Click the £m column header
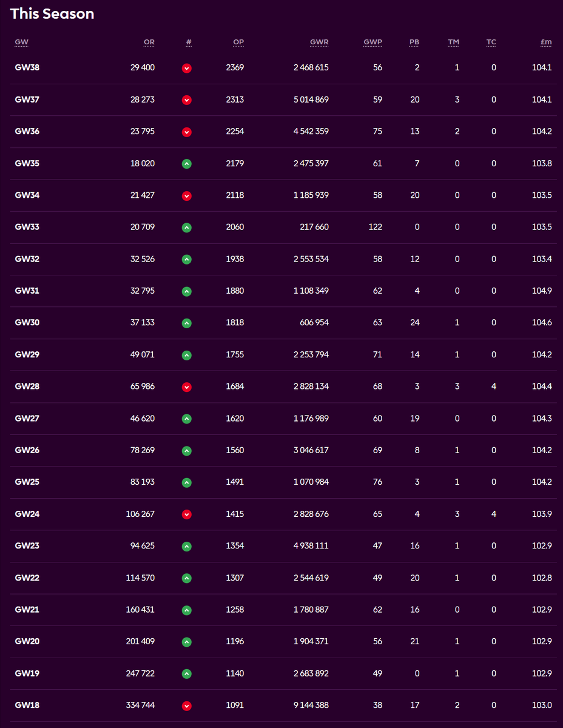 click(x=547, y=42)
